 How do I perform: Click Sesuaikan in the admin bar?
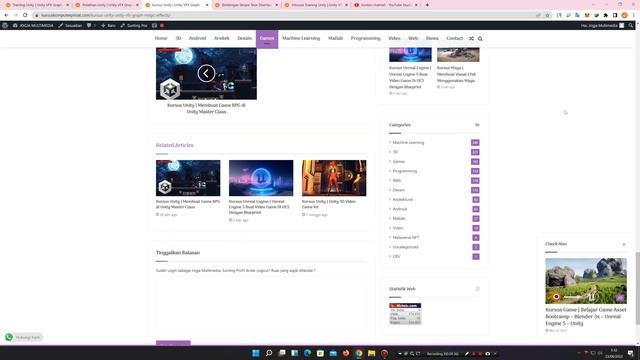coord(70,25)
